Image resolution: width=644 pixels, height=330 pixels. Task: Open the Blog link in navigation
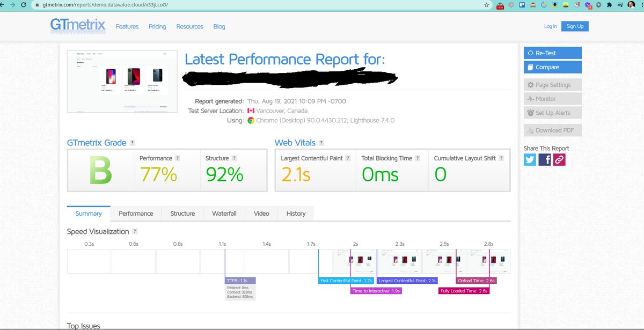(x=219, y=26)
